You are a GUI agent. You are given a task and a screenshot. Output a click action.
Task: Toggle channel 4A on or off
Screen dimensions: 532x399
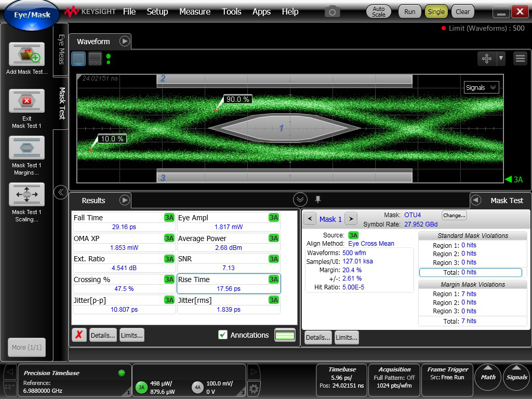pos(197,387)
